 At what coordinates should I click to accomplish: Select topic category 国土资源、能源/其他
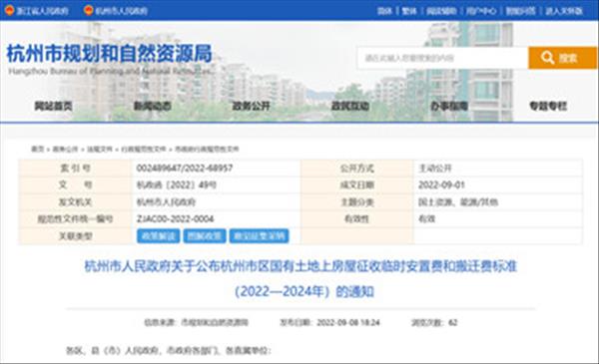458,202
